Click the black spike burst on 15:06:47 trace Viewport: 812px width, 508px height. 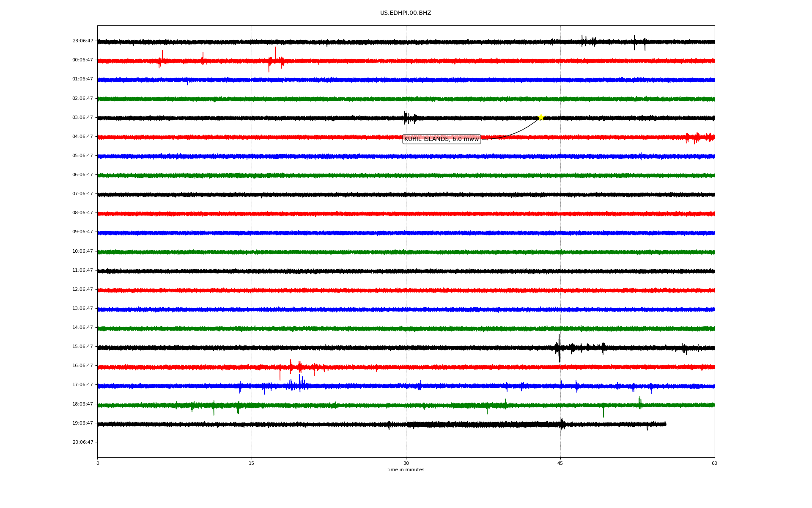pos(559,348)
